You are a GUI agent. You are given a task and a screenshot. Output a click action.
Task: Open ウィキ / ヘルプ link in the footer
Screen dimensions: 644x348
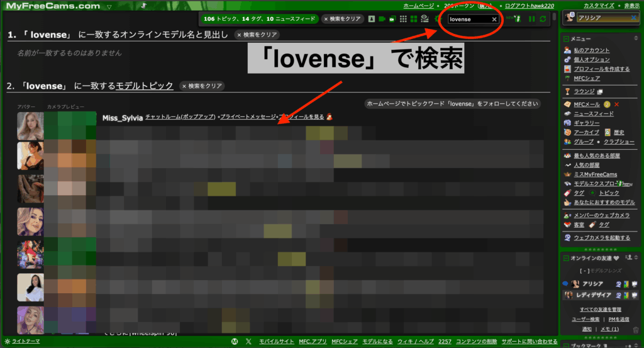click(x=415, y=342)
